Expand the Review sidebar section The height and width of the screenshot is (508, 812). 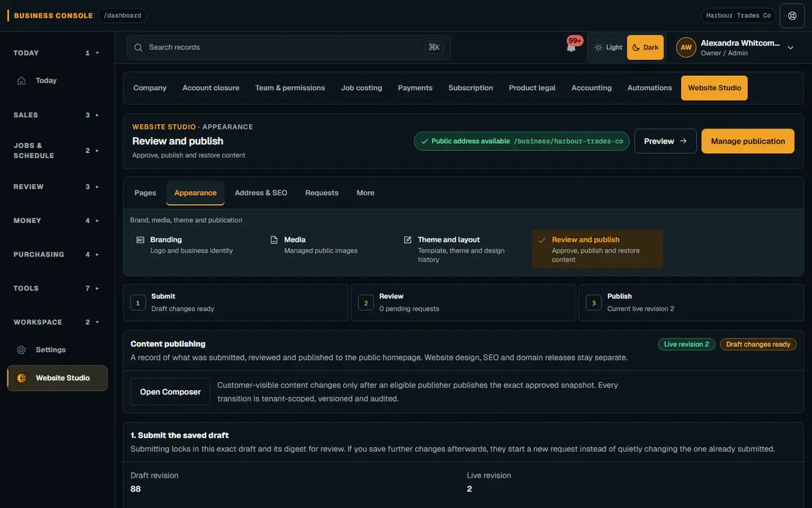(x=58, y=187)
